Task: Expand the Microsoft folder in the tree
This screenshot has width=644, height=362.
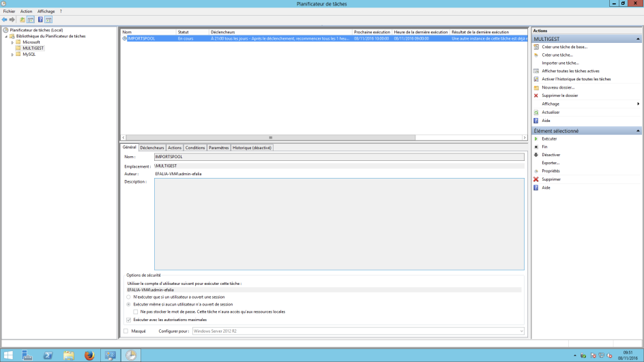Action: pos(12,42)
